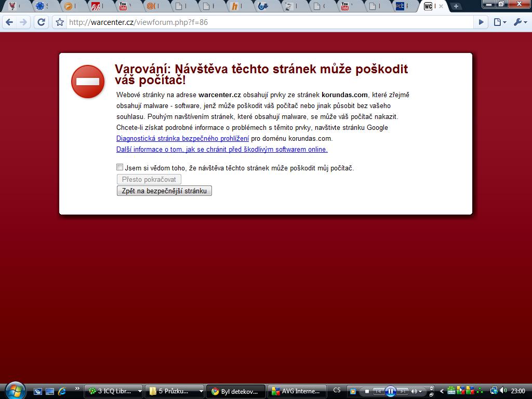Viewport: 532px width, 399px height.
Task: Click the forward navigation arrow
Action: pos(23,22)
